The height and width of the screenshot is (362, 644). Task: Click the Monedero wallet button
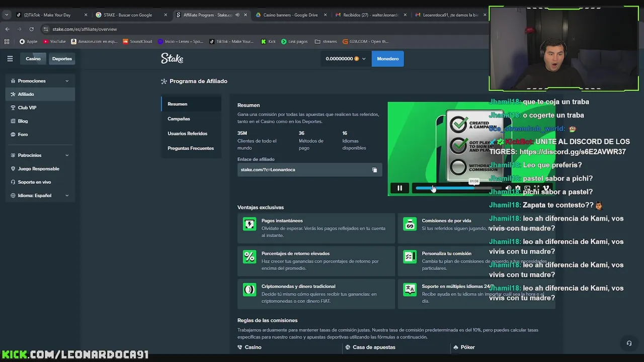(387, 59)
